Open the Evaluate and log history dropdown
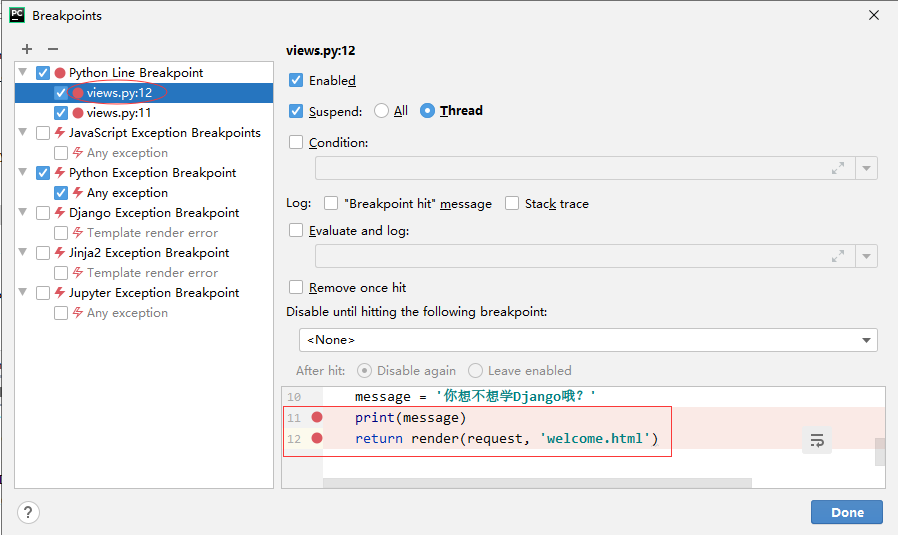The width and height of the screenshot is (898, 535). point(867,256)
